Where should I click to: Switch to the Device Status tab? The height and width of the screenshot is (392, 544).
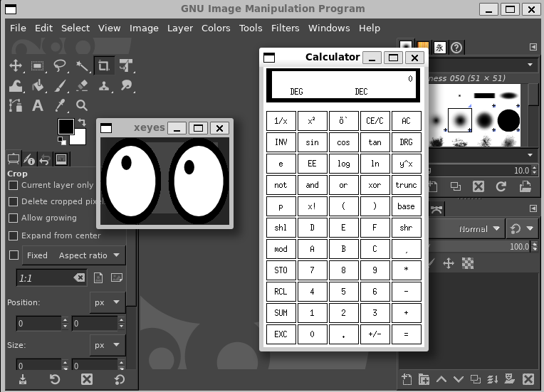point(29,159)
